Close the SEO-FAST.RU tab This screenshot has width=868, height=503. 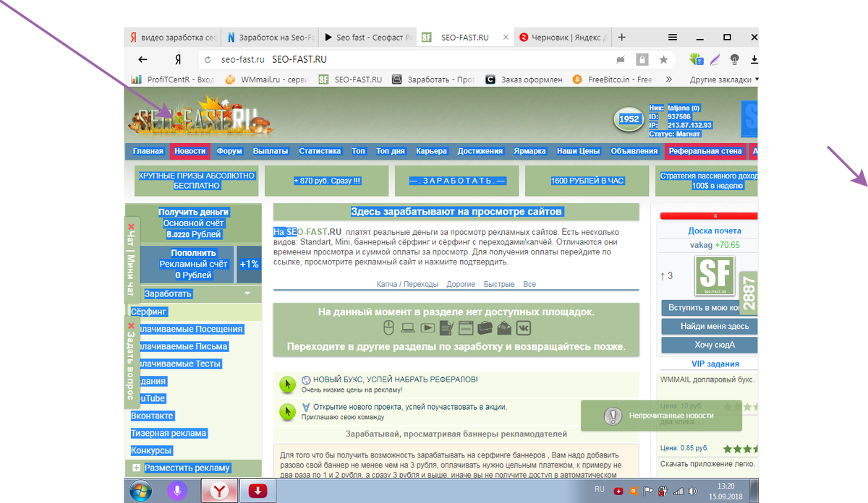pyautogui.click(x=504, y=38)
